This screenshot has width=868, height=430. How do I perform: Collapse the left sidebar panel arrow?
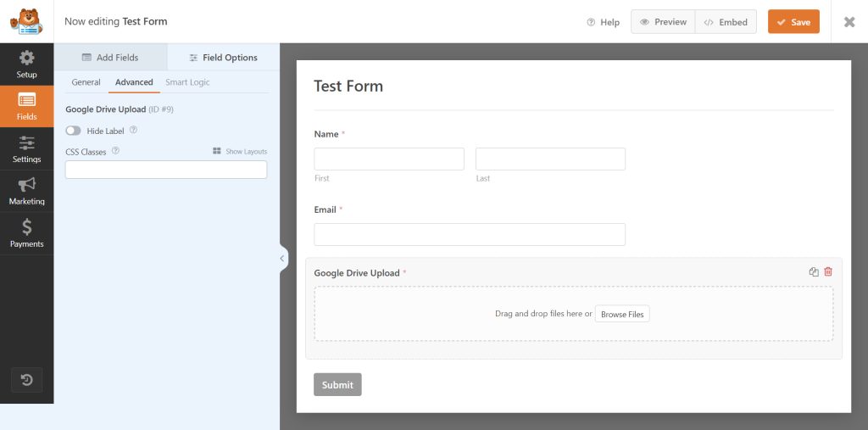(x=281, y=258)
